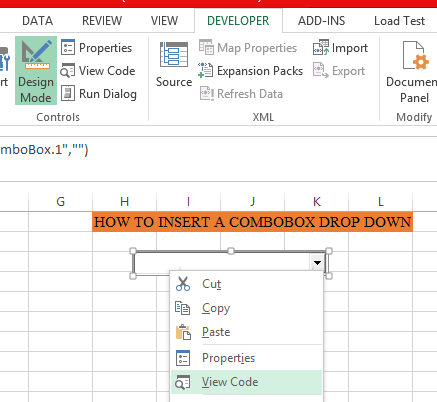Click the Export XML button
The width and height of the screenshot is (437, 402).
[339, 71]
